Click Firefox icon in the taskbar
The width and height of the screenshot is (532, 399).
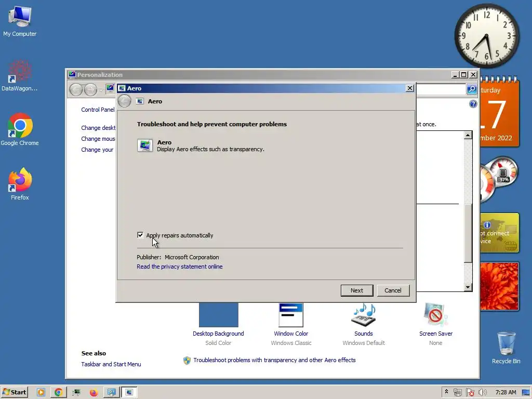(94, 393)
